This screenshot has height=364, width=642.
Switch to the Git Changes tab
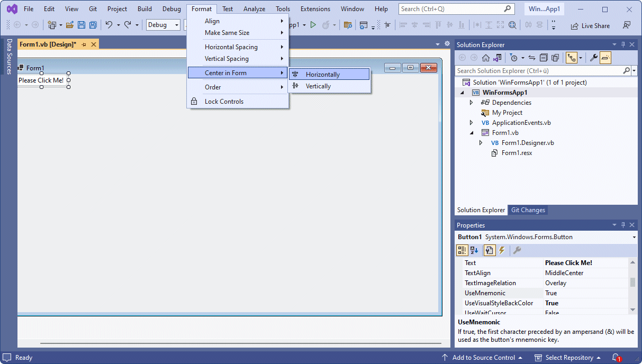pos(528,210)
